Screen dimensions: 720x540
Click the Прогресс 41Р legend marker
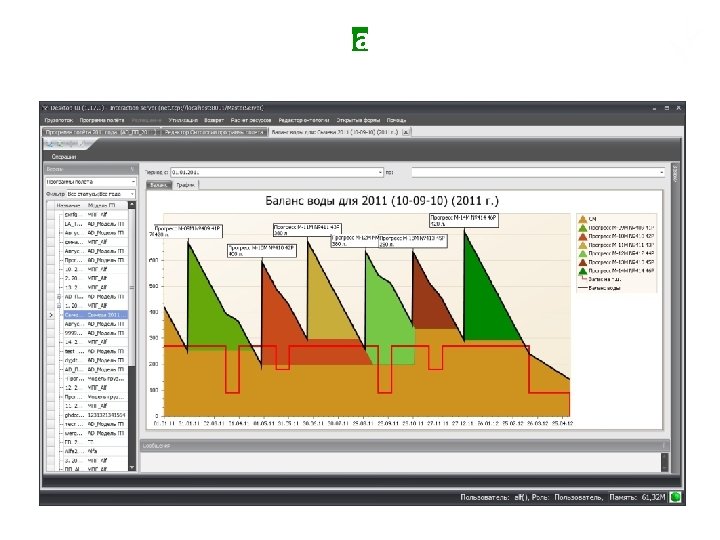(x=583, y=228)
